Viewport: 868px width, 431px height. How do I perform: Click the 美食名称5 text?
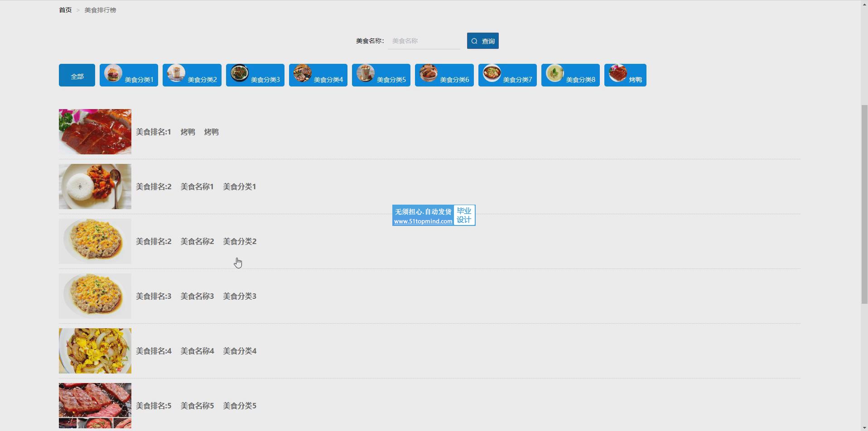pyautogui.click(x=197, y=406)
